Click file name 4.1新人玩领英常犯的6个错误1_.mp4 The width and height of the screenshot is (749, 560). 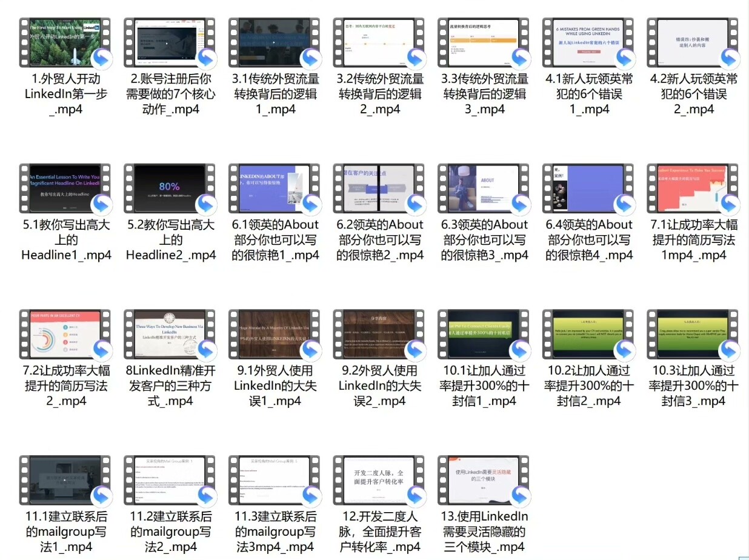[588, 94]
